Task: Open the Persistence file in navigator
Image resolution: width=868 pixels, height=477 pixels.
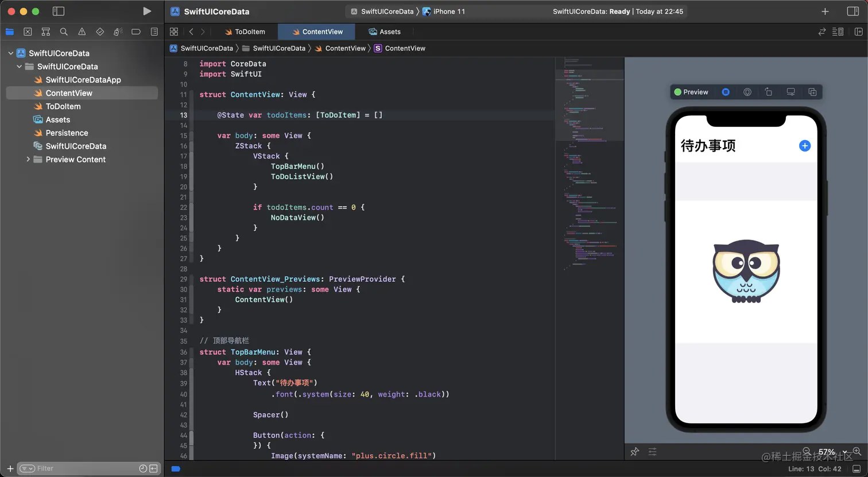Action: 67,133
